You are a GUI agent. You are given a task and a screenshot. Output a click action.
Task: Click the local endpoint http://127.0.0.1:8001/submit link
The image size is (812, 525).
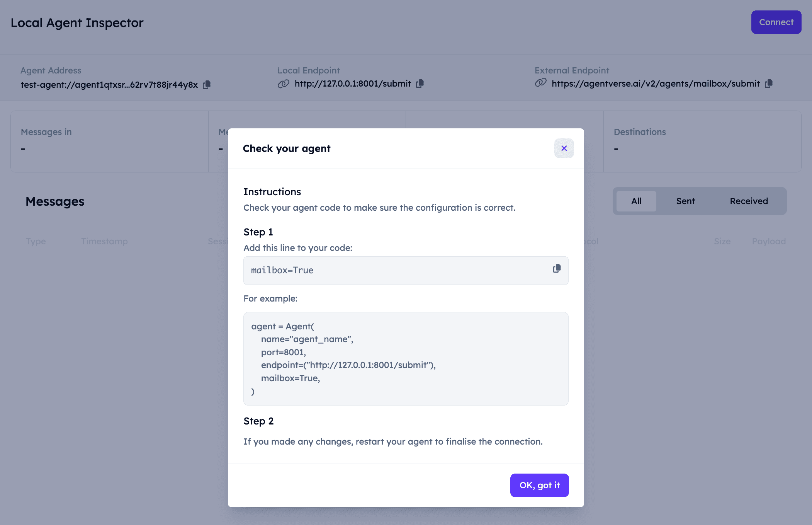pyautogui.click(x=353, y=84)
